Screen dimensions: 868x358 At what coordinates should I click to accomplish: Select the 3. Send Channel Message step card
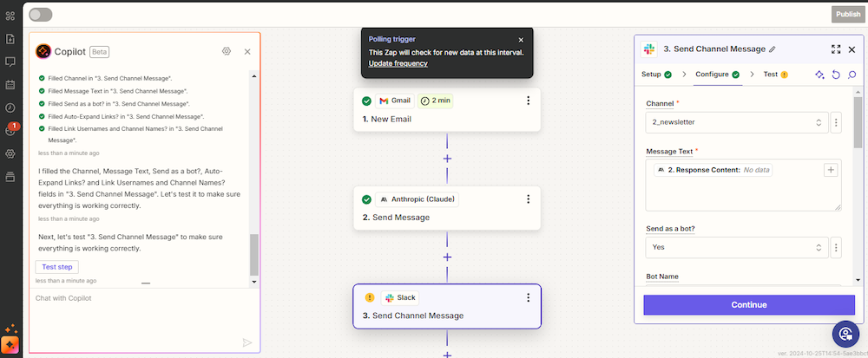click(x=447, y=307)
